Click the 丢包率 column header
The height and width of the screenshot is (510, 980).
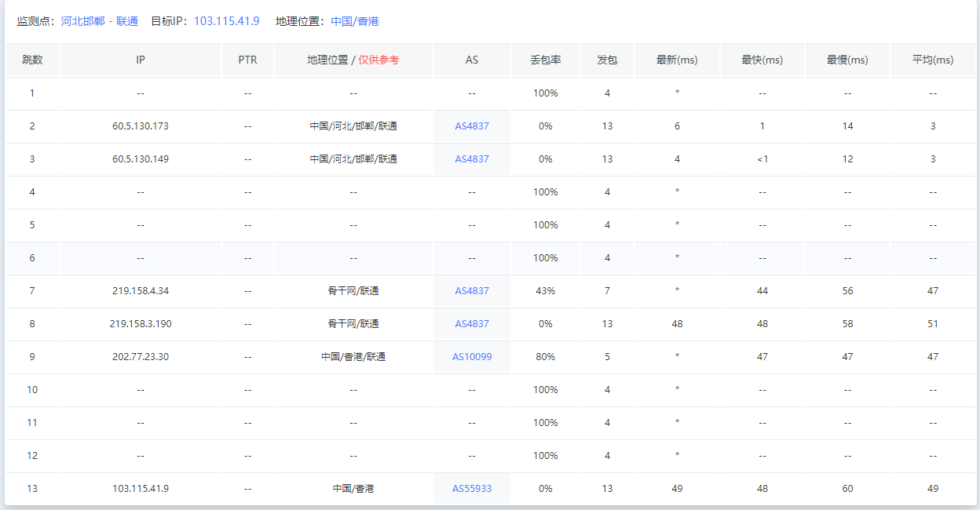pyautogui.click(x=545, y=60)
